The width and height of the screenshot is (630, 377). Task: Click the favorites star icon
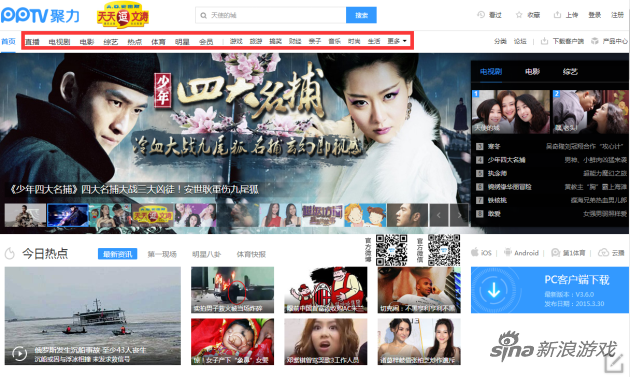(519, 15)
